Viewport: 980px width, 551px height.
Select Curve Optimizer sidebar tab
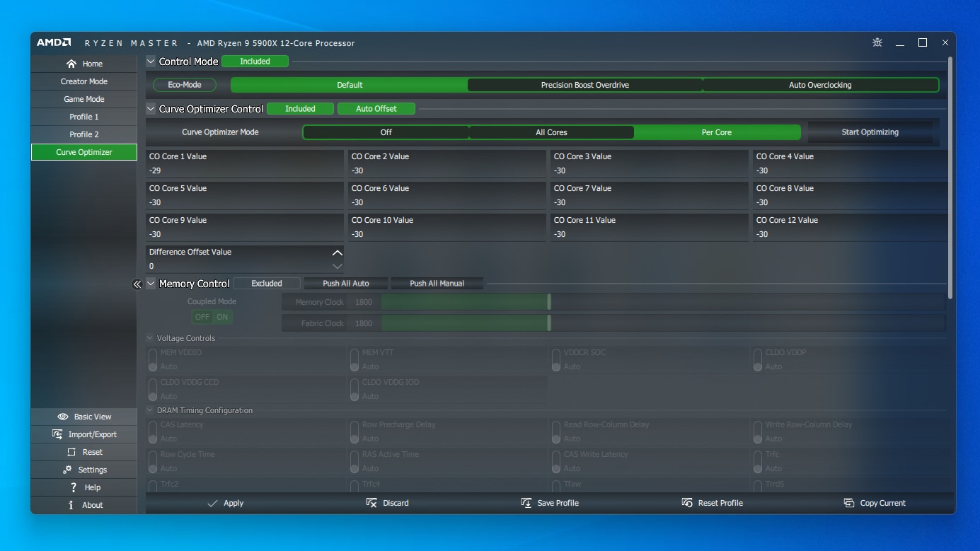click(84, 152)
